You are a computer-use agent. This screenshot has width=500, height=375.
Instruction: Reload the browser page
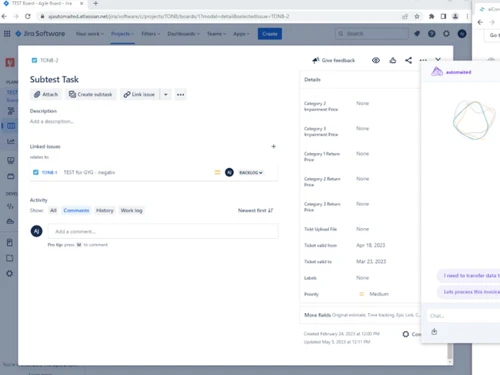point(28,16)
